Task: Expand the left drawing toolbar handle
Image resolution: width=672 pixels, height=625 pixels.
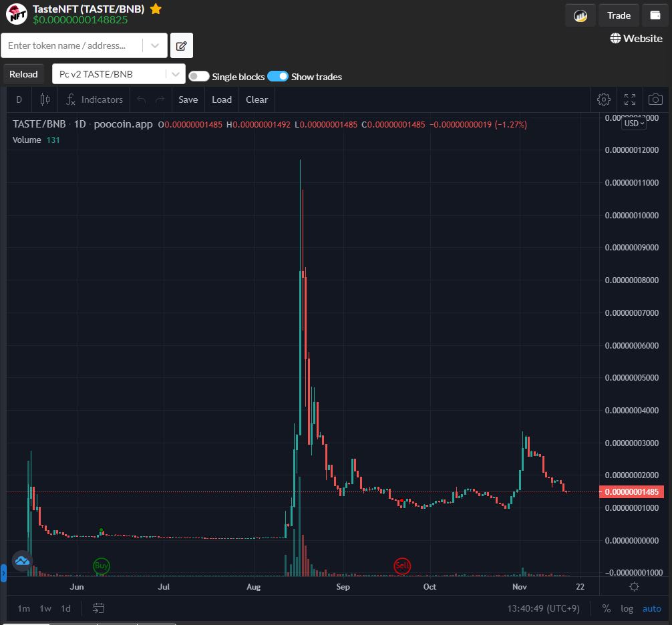Action: pos(3,573)
